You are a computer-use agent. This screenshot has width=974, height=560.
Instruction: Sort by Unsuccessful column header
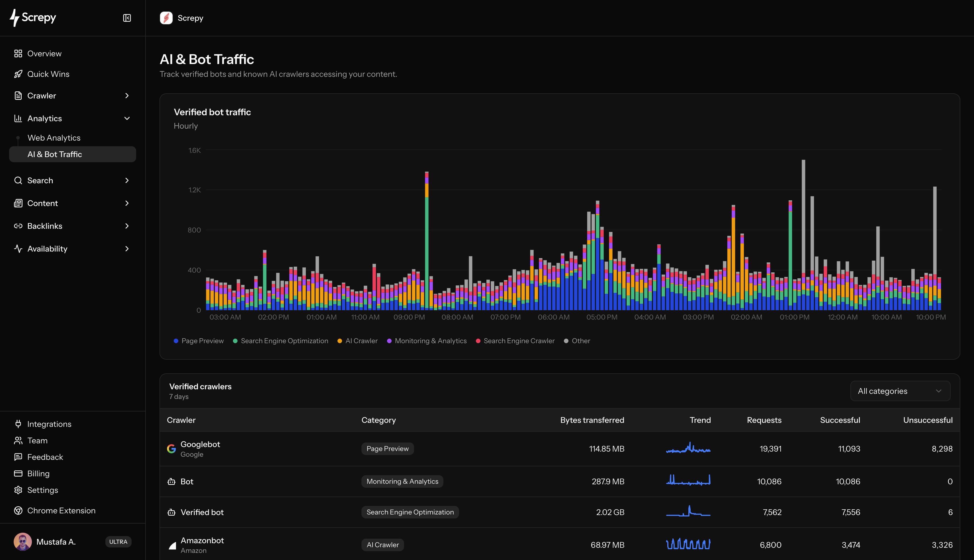928,420
